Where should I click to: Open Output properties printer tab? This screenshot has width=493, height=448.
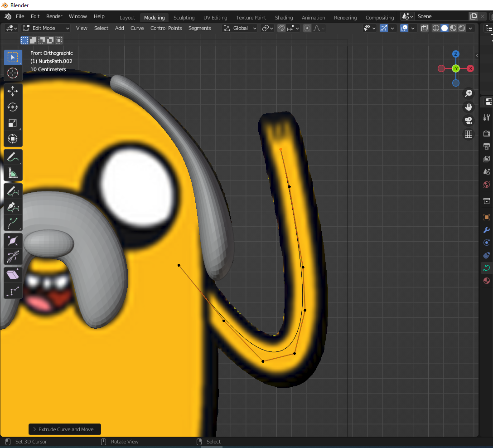(487, 146)
